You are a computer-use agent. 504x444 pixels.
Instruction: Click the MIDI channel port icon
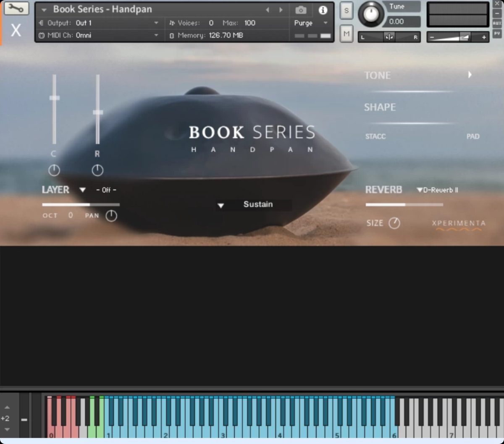point(41,36)
